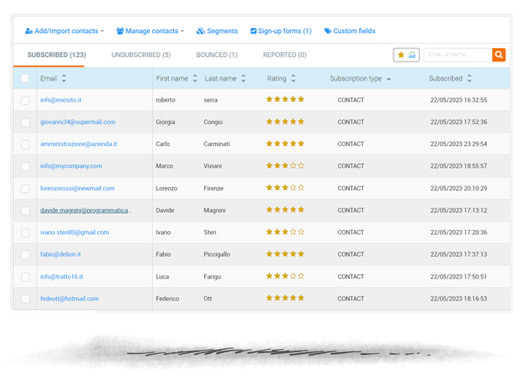Click the star rating for Carlo Carminati
This screenshot has height=387, width=526.
tap(285, 144)
